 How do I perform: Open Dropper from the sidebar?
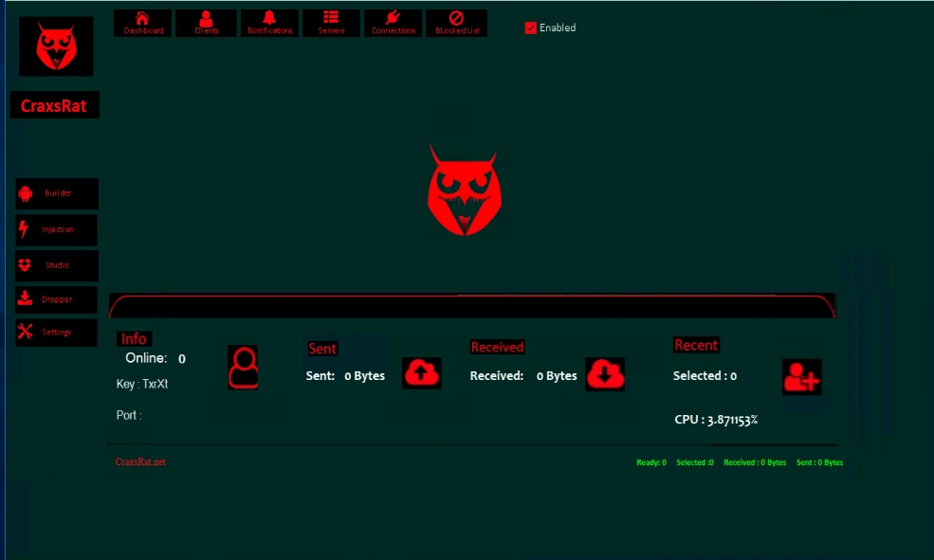[x=57, y=299]
